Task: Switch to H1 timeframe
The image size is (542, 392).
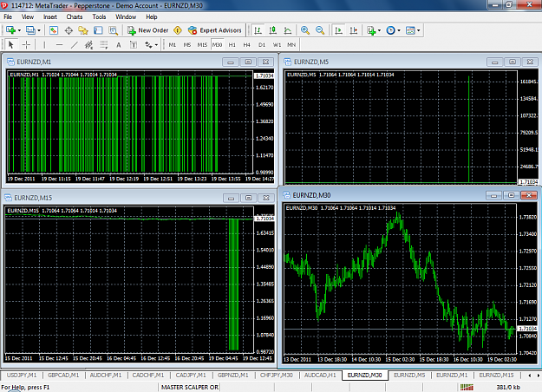Action: 232,44
